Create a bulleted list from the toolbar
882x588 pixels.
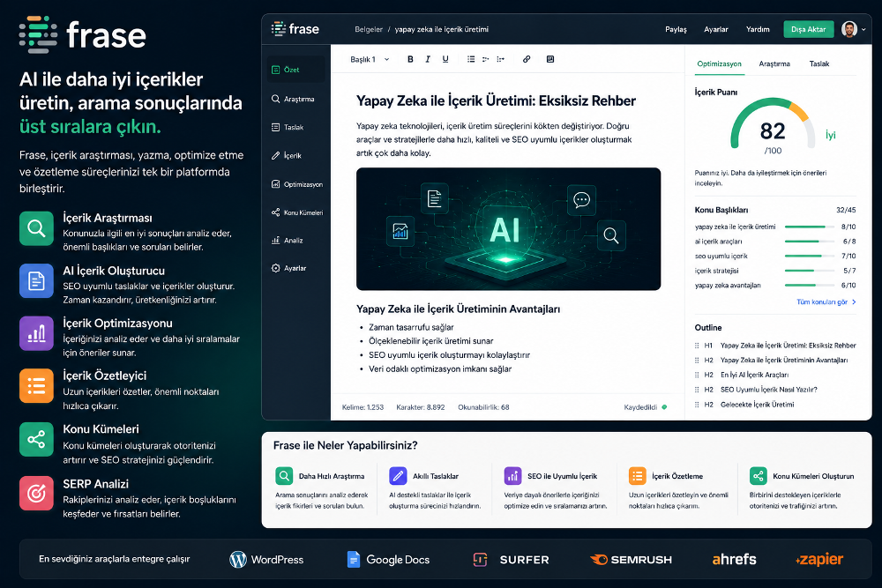point(471,59)
